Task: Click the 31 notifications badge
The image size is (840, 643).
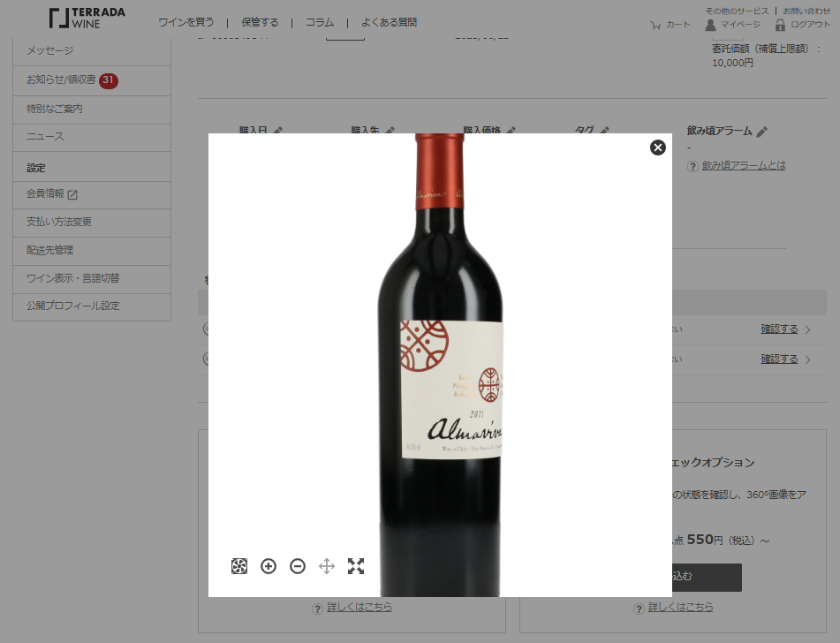Action: [109, 80]
